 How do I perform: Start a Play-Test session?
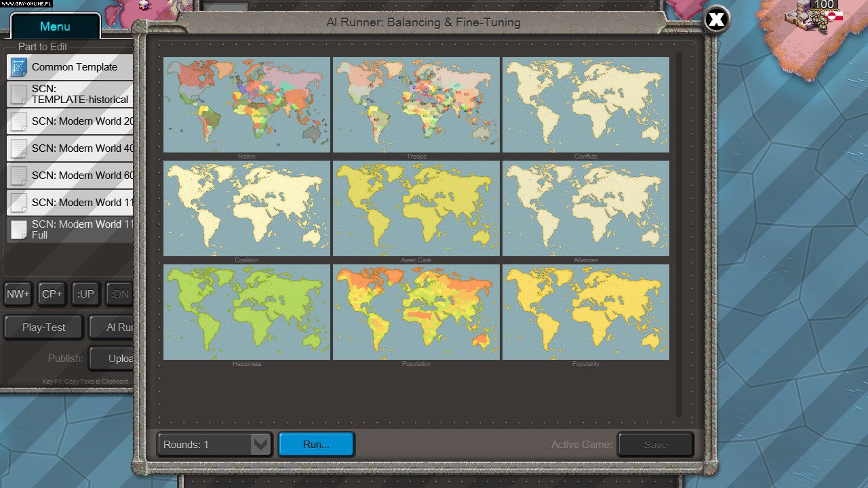(43, 327)
